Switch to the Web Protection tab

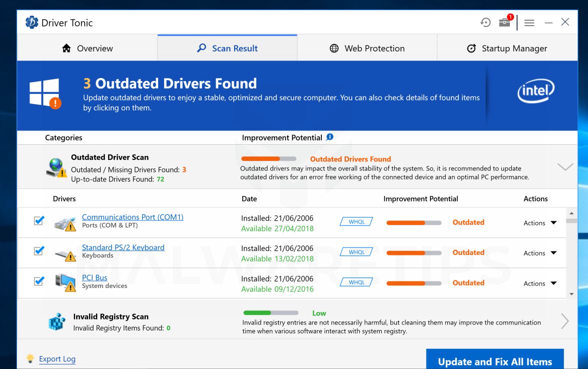pyautogui.click(x=367, y=48)
